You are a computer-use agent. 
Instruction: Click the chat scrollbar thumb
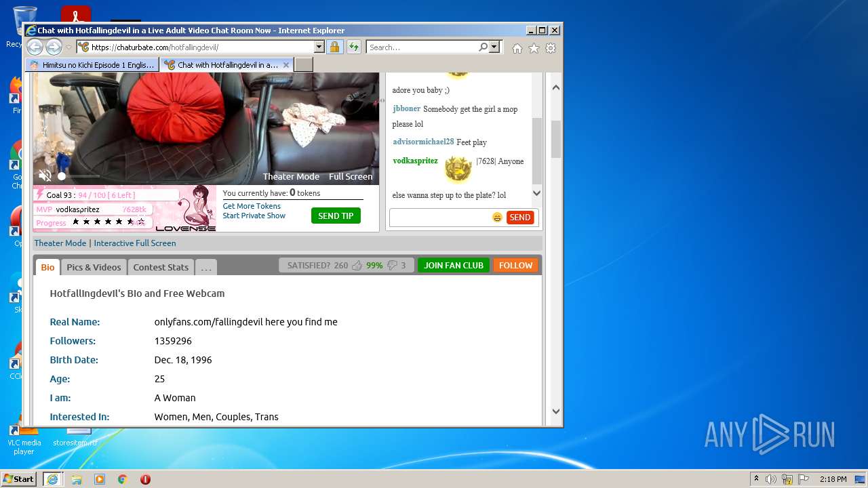tap(536, 150)
